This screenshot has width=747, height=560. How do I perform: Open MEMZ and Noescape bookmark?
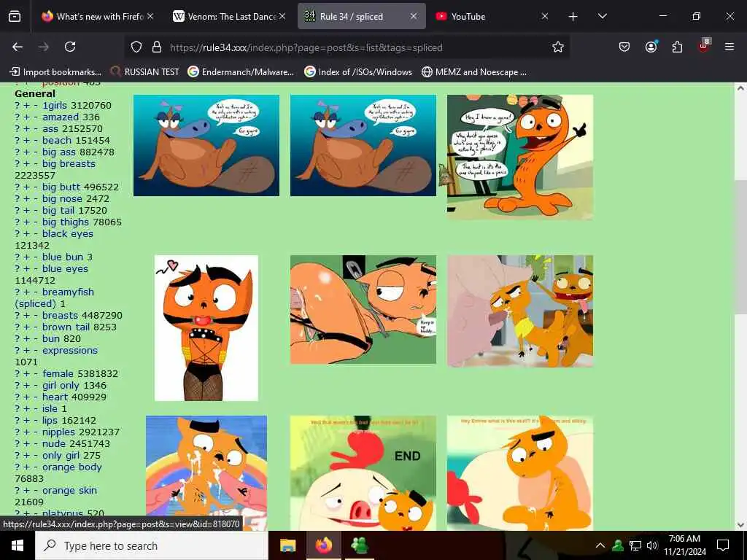pos(474,72)
